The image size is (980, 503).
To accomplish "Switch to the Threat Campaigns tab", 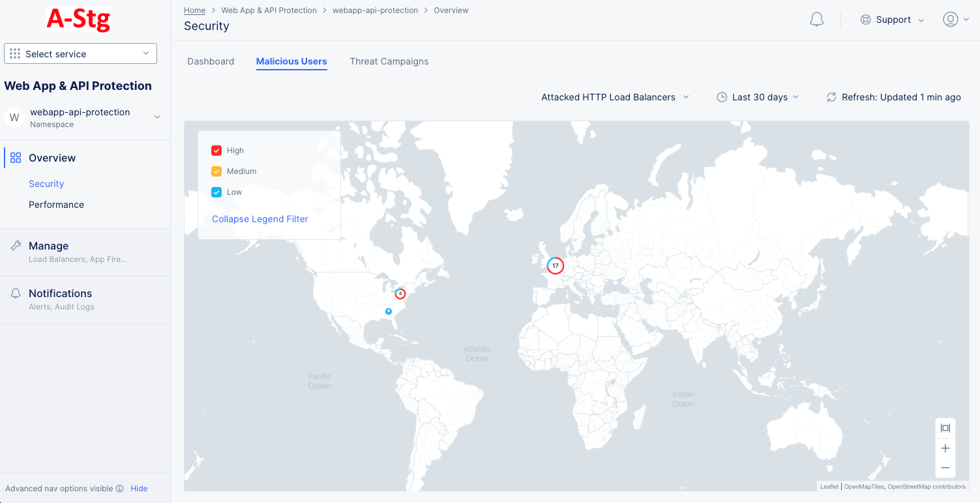I will [x=389, y=61].
